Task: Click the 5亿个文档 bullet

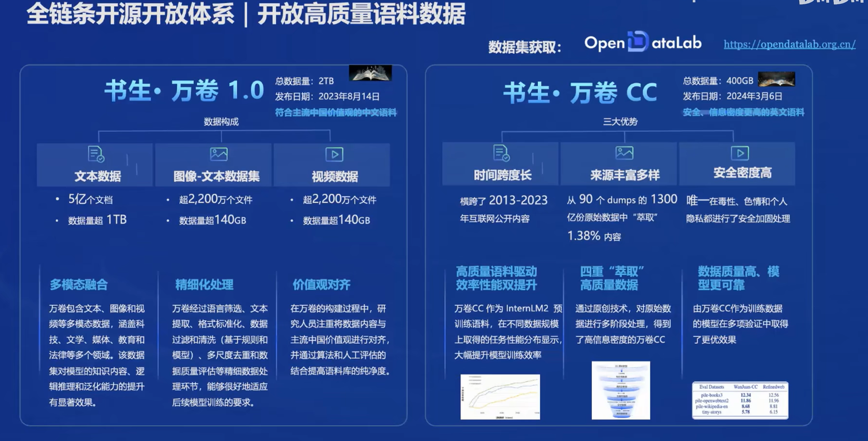Action: [90, 199]
